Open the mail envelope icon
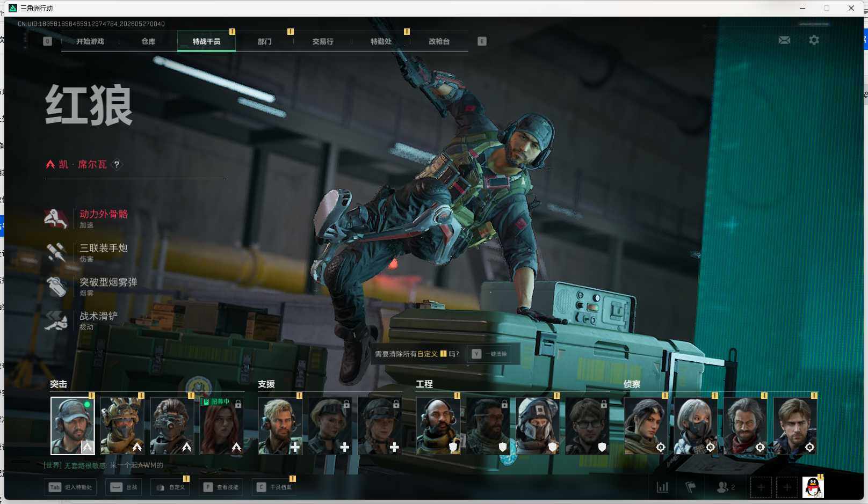Screen dimensions: 868x504 (784, 40)
